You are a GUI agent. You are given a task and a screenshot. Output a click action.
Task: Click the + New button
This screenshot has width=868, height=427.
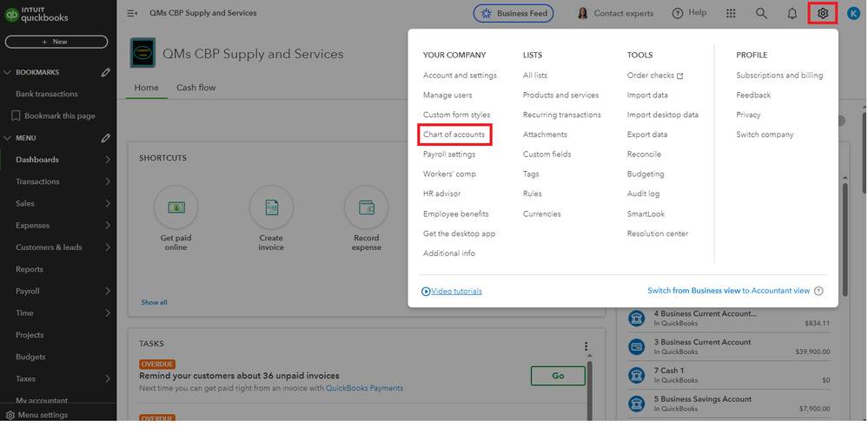pos(56,42)
